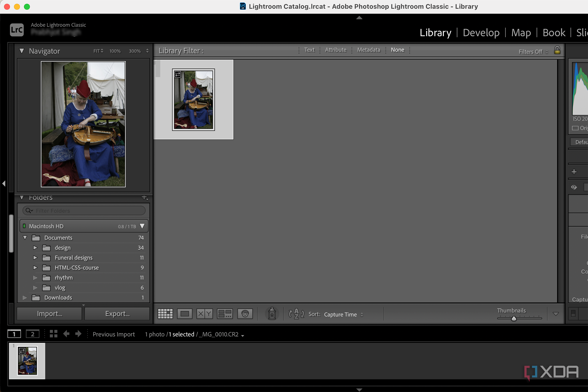Click the Import button
Viewport: 588px width, 392px height.
point(49,314)
